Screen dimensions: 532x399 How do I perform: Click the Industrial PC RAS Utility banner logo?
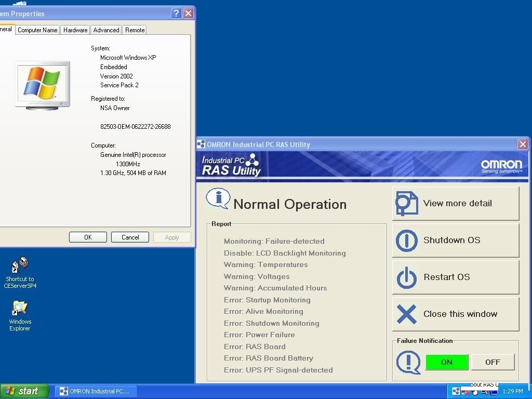tap(231, 165)
